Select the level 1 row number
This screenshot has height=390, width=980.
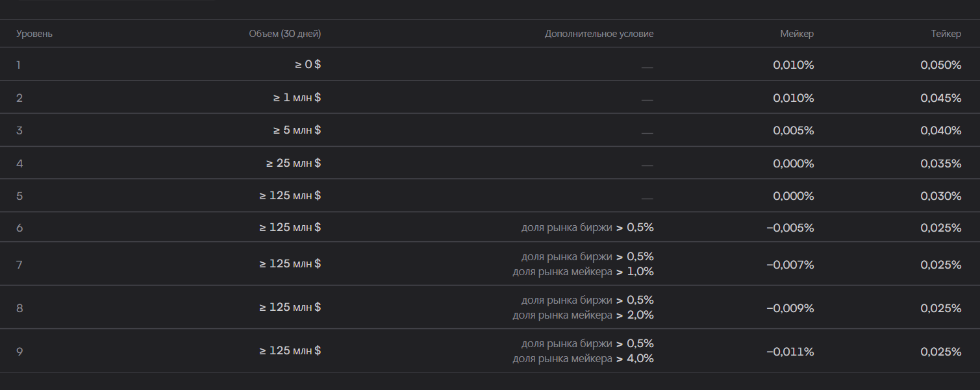[18, 65]
